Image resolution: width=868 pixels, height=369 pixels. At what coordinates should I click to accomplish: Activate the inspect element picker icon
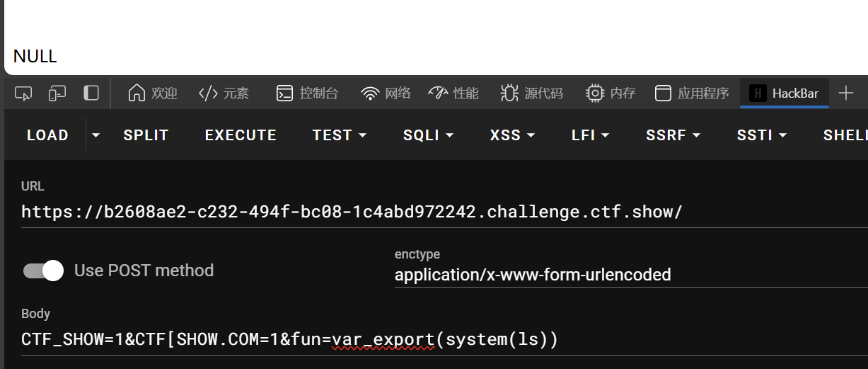click(23, 93)
